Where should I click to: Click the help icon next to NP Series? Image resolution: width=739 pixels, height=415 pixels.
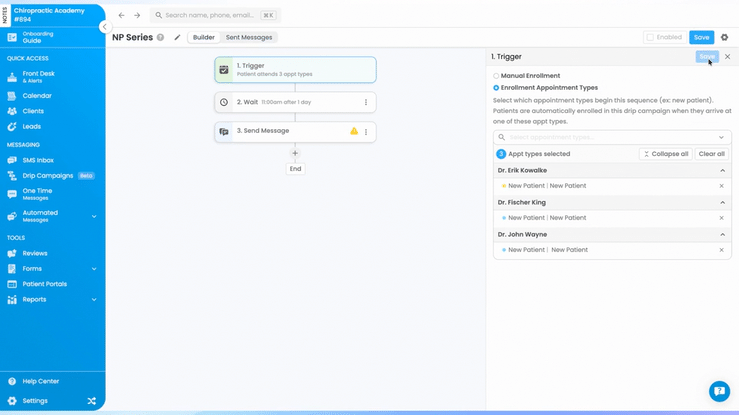(x=160, y=37)
